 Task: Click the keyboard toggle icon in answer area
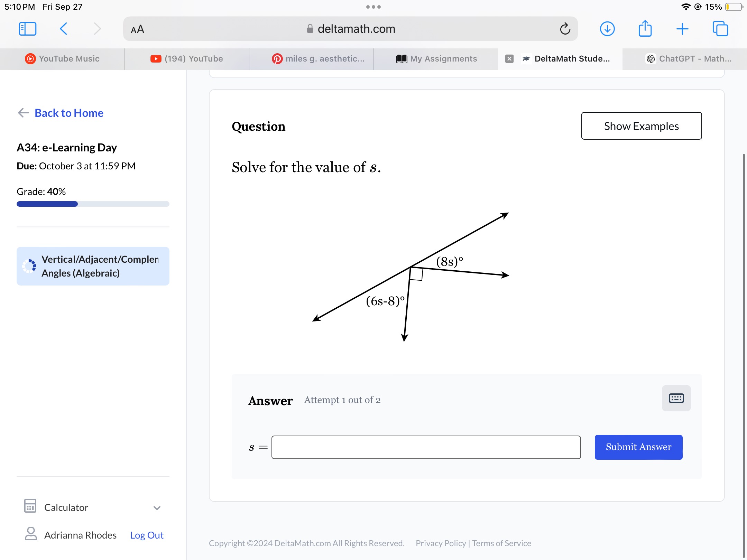click(676, 398)
